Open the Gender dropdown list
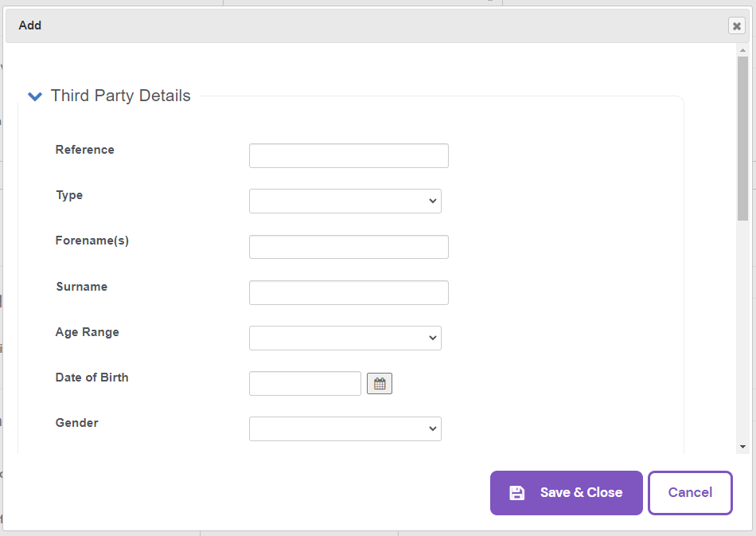The image size is (756, 536). [x=345, y=428]
